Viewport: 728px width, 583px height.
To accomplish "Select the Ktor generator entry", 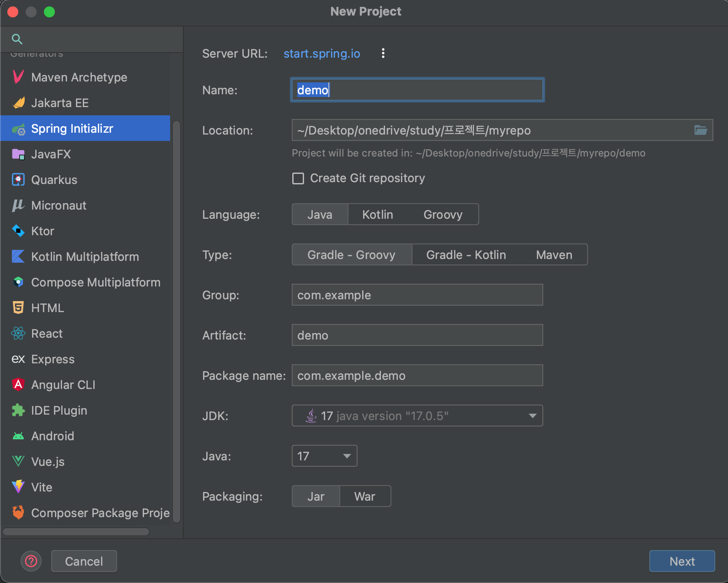I will [x=86, y=231].
